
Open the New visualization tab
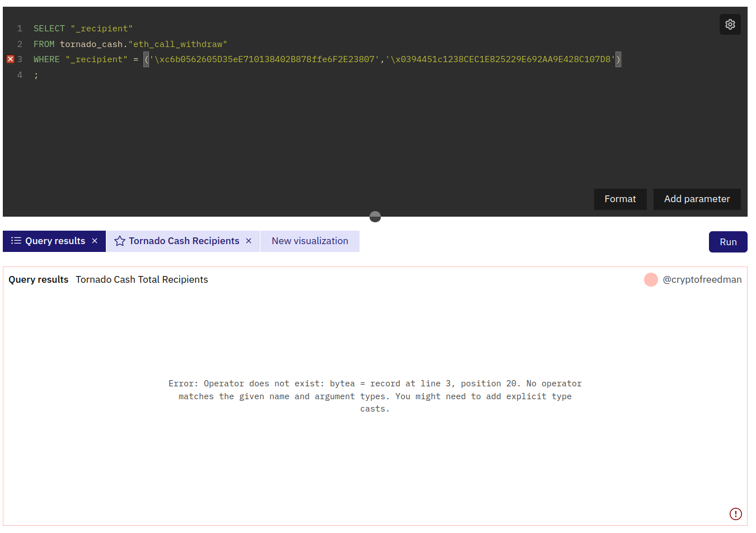coord(310,241)
